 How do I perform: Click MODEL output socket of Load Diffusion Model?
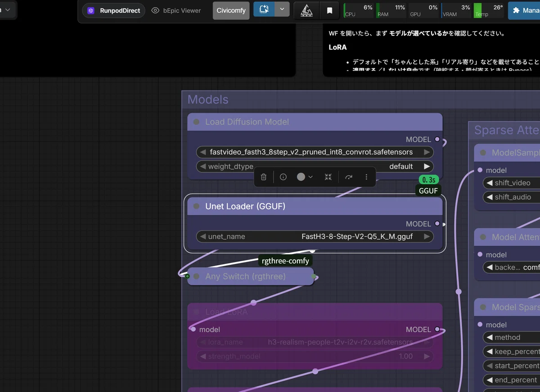437,139
